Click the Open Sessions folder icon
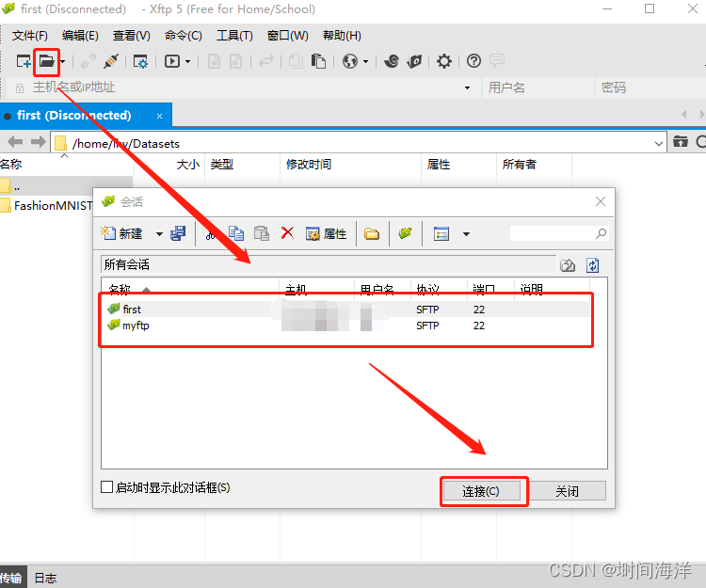 click(46, 61)
